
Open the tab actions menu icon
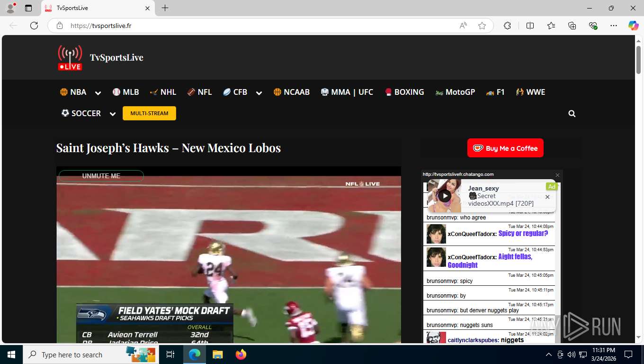[28, 8]
